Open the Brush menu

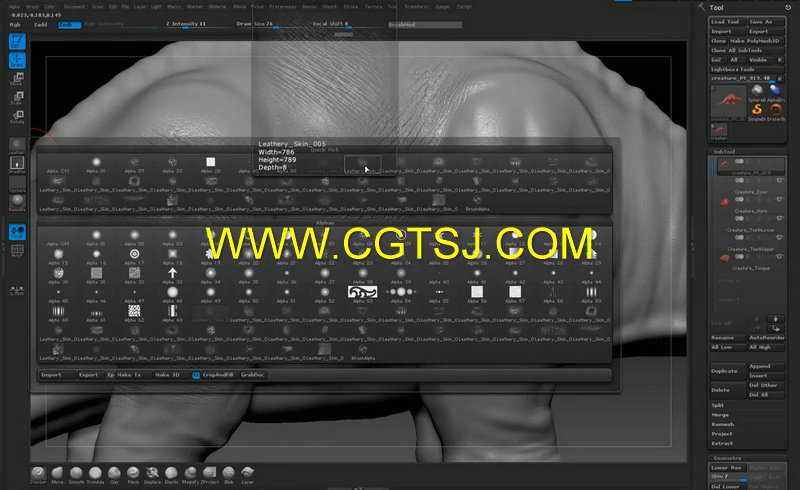pos(33,7)
